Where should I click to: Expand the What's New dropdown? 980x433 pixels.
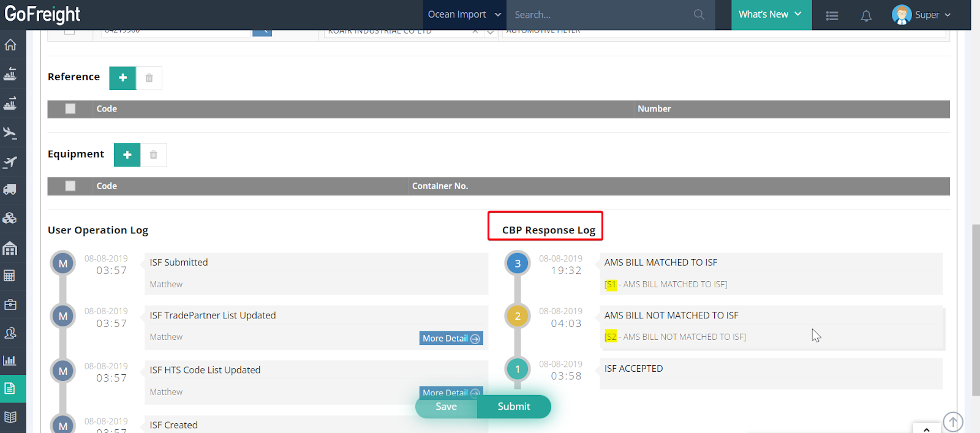pos(771,15)
